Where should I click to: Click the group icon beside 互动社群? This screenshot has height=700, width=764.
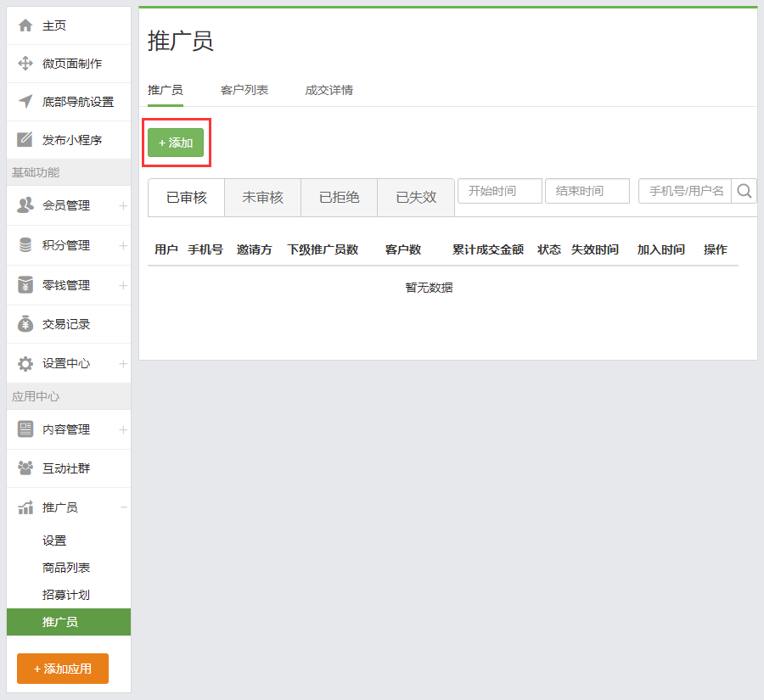click(25, 468)
